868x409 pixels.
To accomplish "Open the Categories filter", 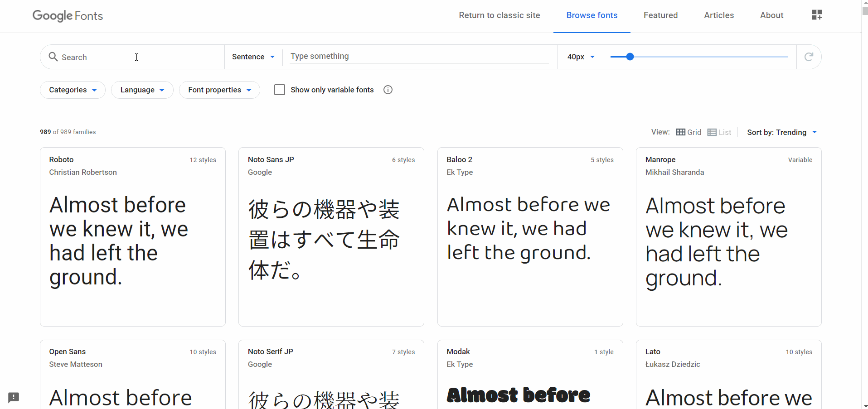I will pyautogui.click(x=72, y=90).
